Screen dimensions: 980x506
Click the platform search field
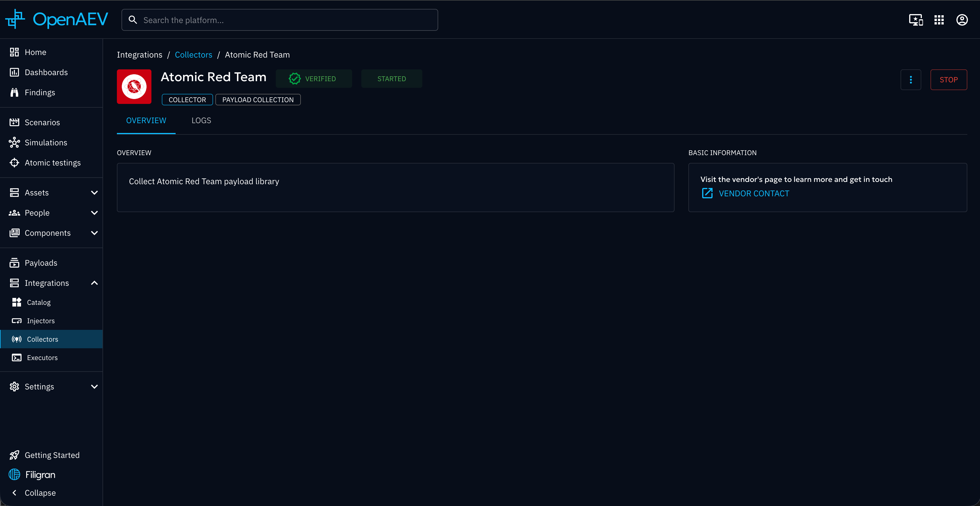click(280, 20)
